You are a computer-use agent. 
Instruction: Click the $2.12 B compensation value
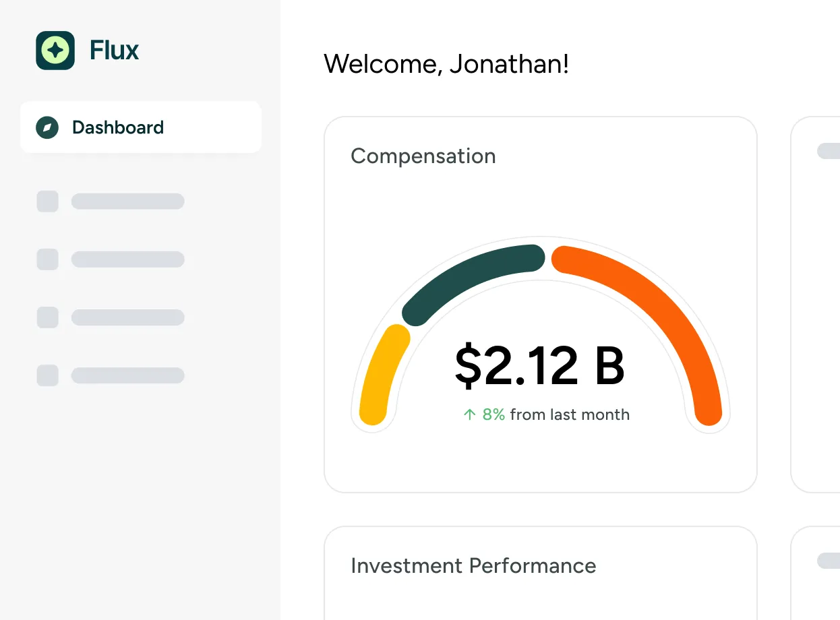[539, 367]
